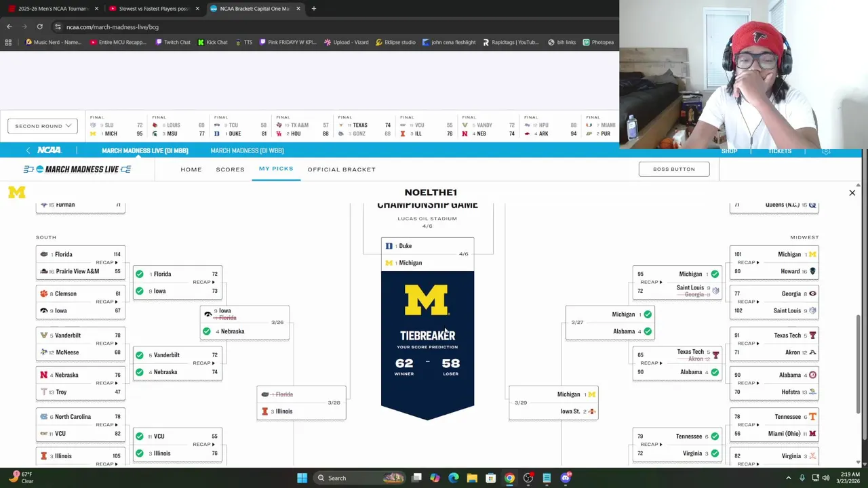Viewport: 868px width, 488px height.
Task: Click the Tickets link in the blue bar
Action: pos(780,151)
